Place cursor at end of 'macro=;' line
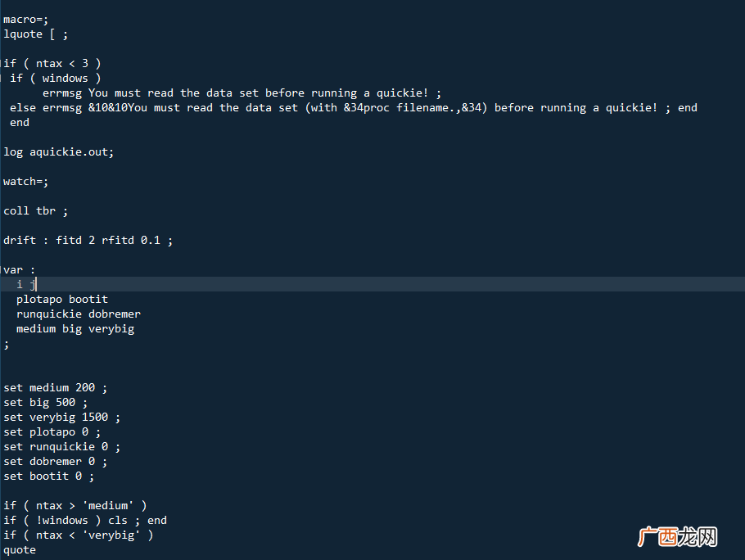Viewport: 745px width, 560px height. tap(48, 20)
